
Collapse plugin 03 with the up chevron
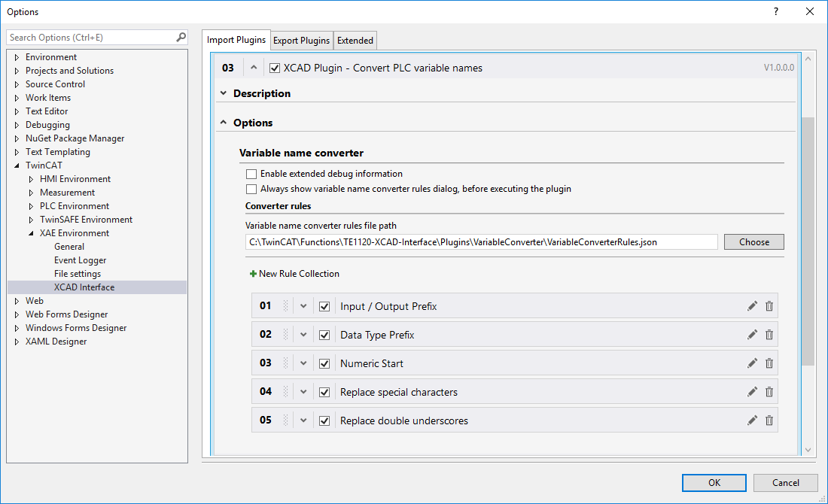coord(254,68)
